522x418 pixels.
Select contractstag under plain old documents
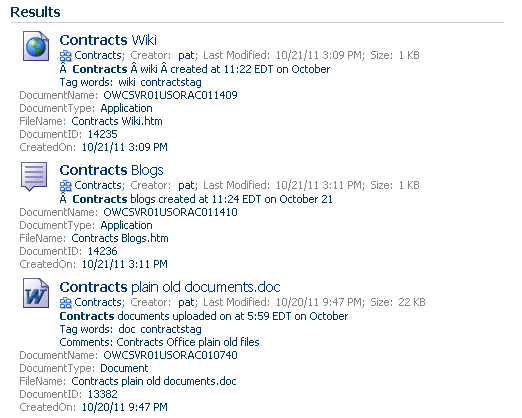171,329
